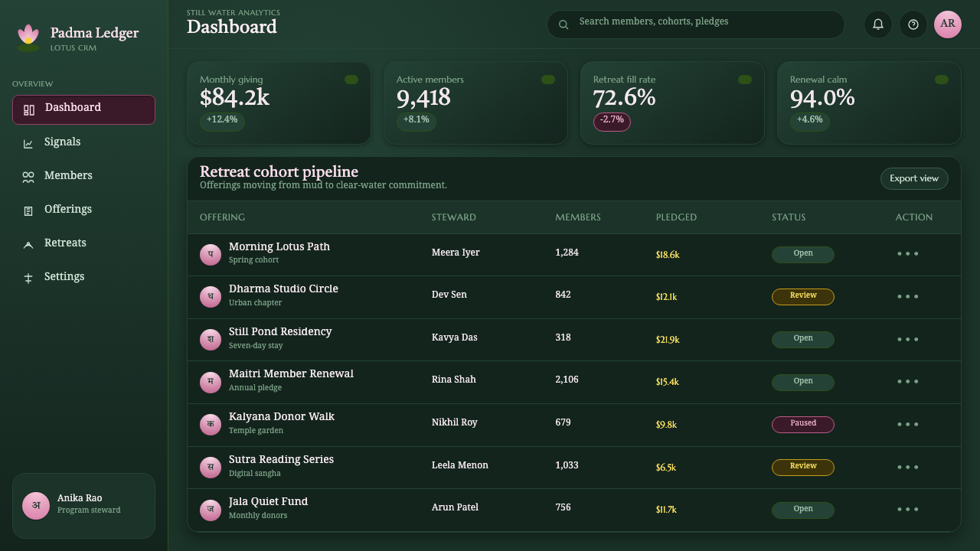The image size is (980, 551).
Task: Sort by the STATUS column header
Action: [x=789, y=217]
